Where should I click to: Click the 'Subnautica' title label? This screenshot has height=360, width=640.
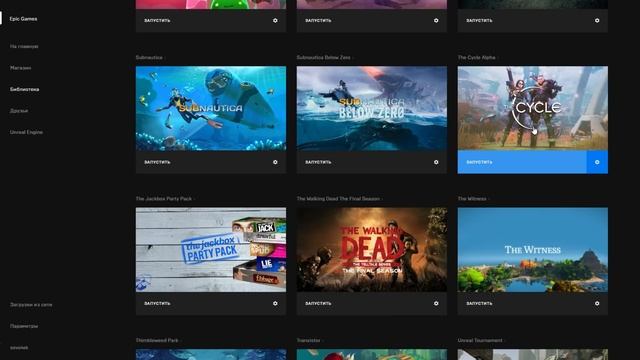point(149,58)
